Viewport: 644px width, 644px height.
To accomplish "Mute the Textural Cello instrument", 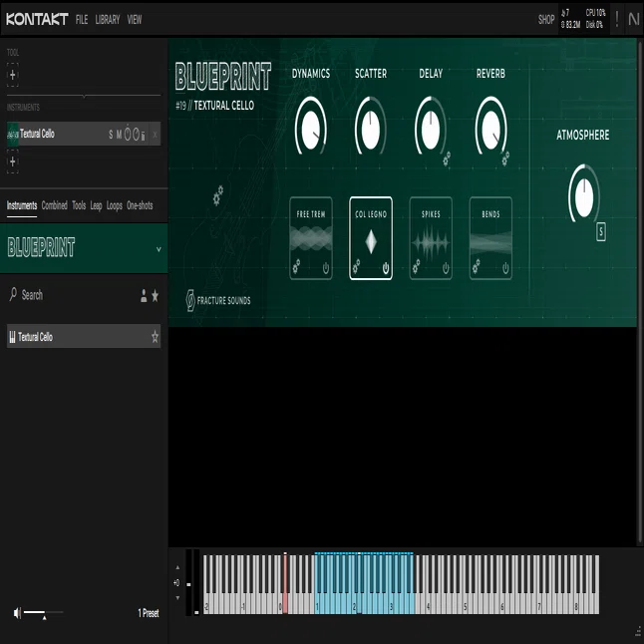I will (x=119, y=135).
